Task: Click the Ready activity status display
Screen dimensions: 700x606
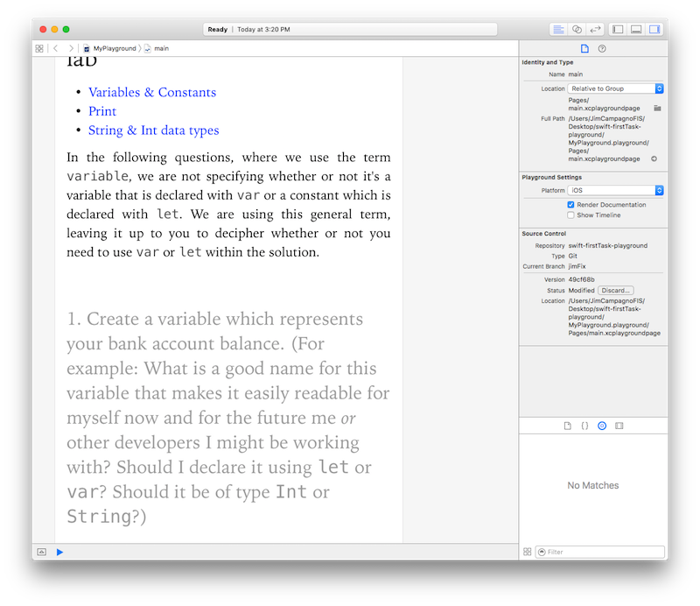Action: 350,30
